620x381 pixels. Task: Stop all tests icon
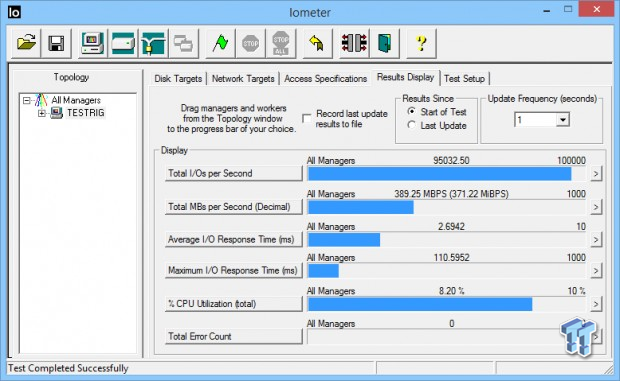pyautogui.click(x=281, y=43)
